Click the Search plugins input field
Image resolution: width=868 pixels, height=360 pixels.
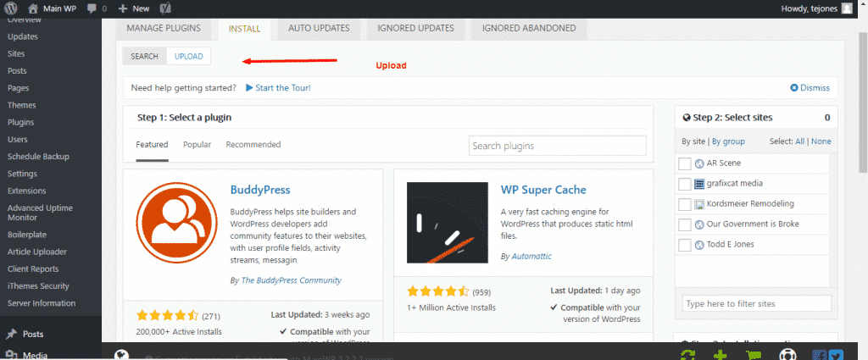click(558, 146)
